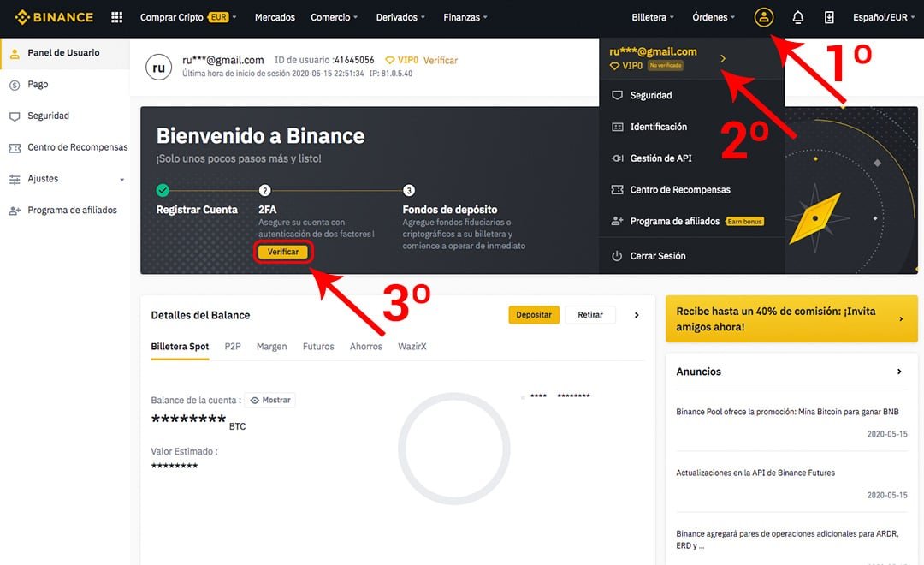
Task: Click the 'No verificado' badge in dropdown
Action: (x=666, y=65)
